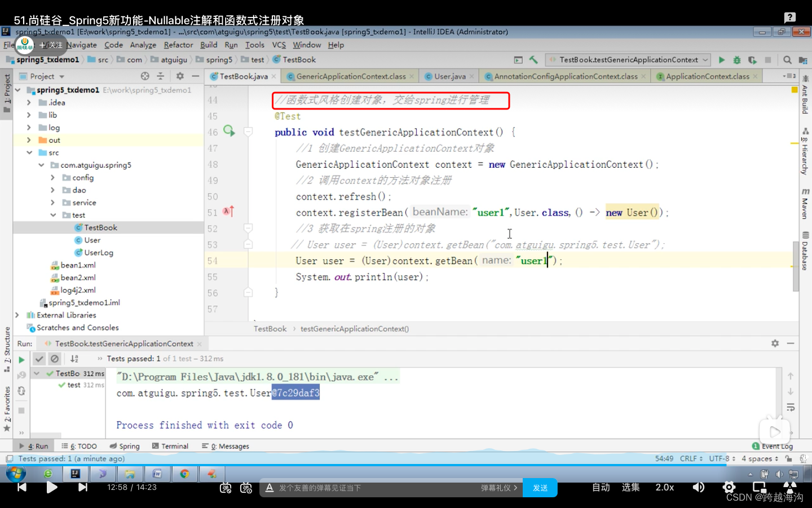Open Project panel settings gear

click(180, 76)
